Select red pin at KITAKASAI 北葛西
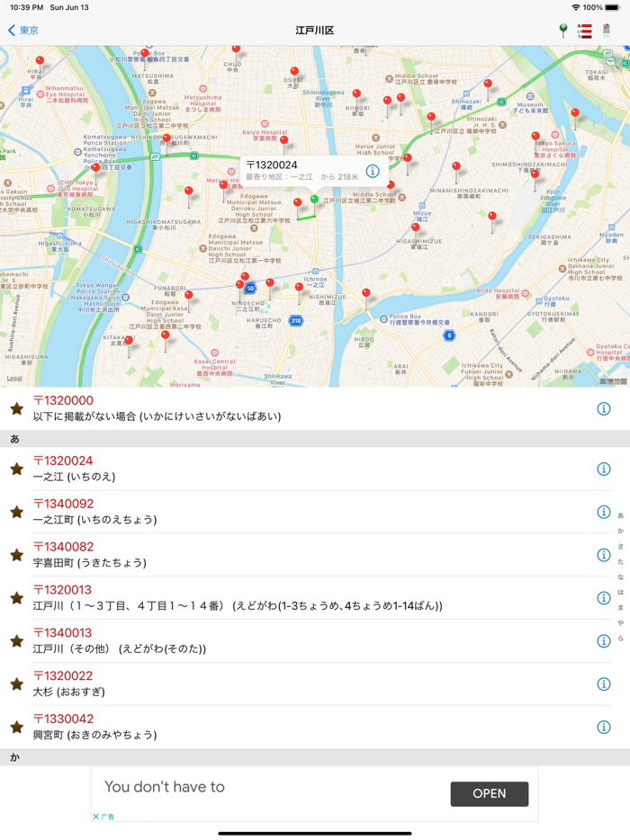Screen dimensions: 630x840 pyautogui.click(x=129, y=341)
